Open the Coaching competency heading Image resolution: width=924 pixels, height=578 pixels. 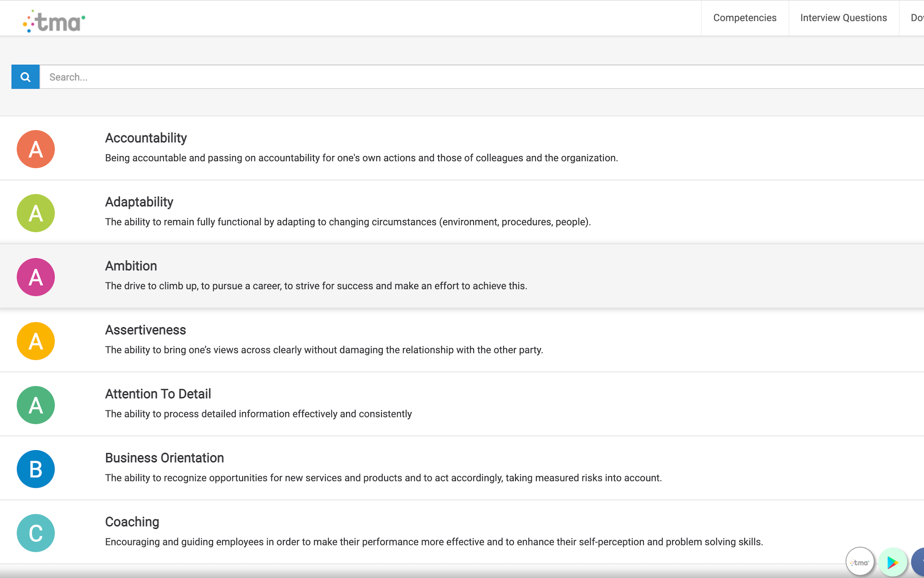point(132,522)
